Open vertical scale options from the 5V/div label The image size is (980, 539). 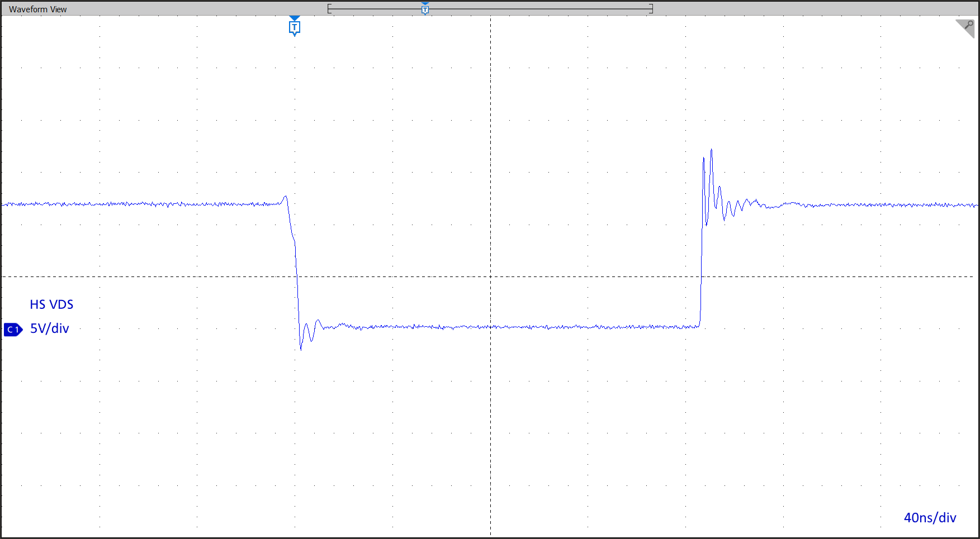point(49,329)
